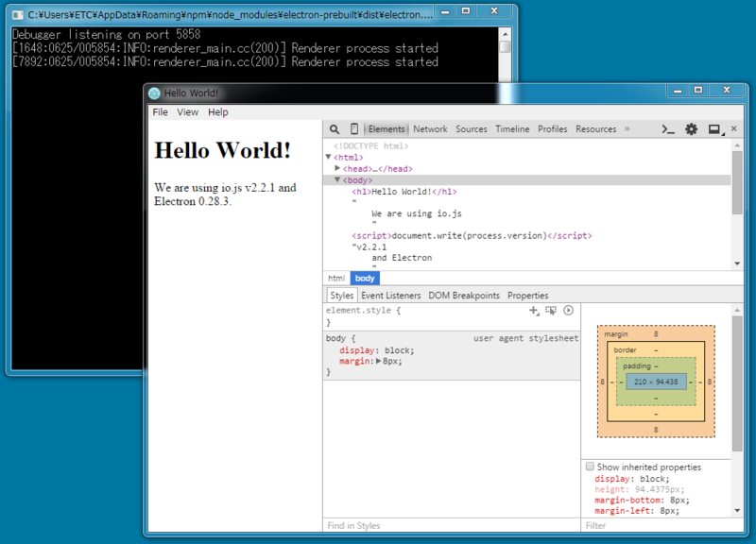Toggle device mode phone icon
This screenshot has width=756, height=544.
(354, 128)
